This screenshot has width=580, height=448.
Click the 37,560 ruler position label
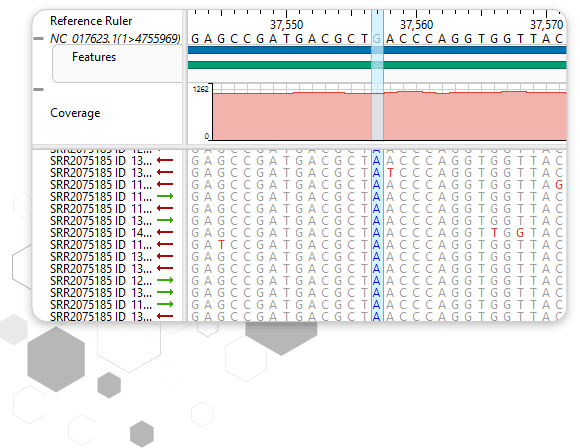(416, 25)
